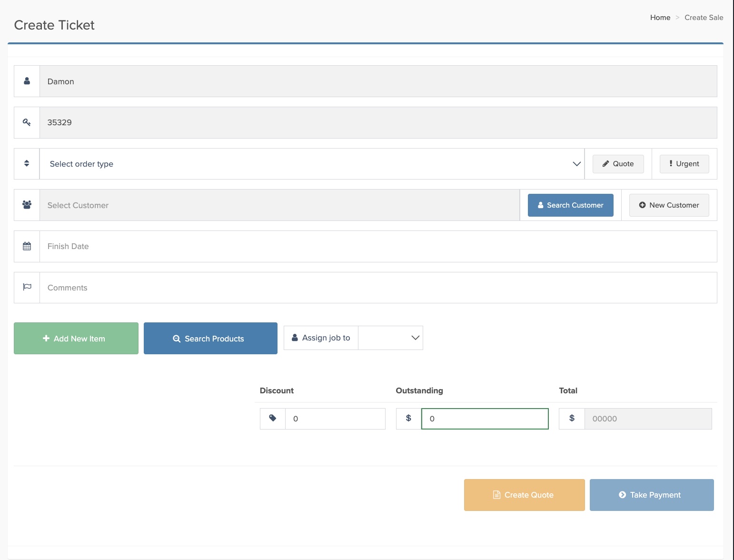The image size is (734, 560).
Task: Click the sort arrows icon beside order type
Action: point(27,163)
